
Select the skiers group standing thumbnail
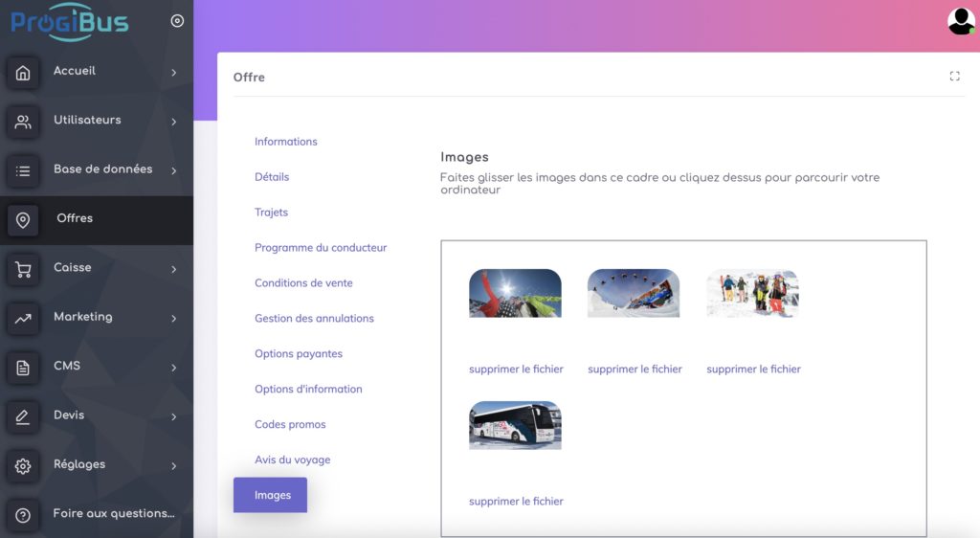pyautogui.click(x=752, y=293)
